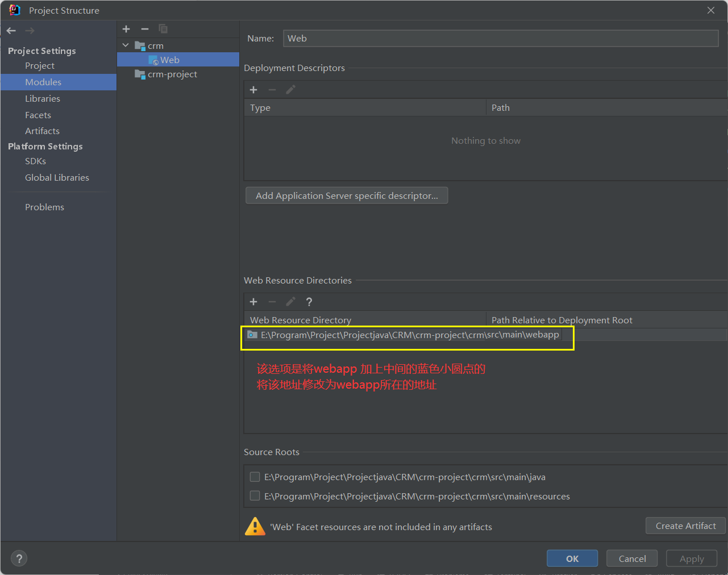Click the Create Artifact button
The image size is (728, 575).
point(685,526)
